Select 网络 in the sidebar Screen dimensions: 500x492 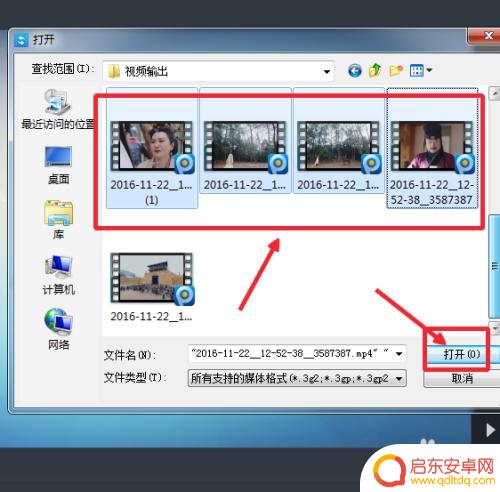58,329
